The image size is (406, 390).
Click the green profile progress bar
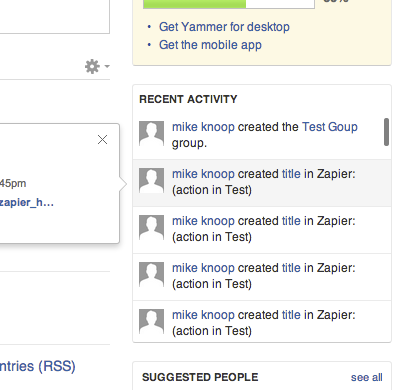coord(229,4)
